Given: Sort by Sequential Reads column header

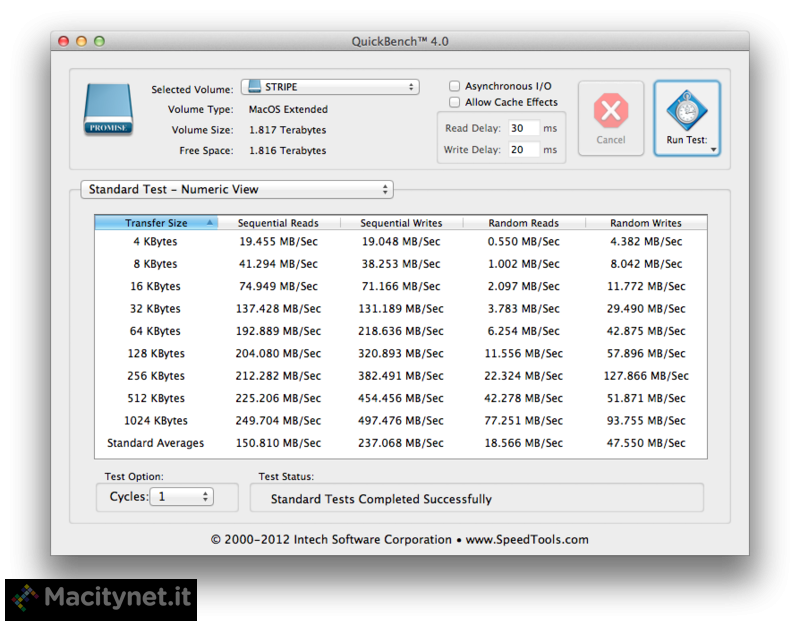Looking at the screenshot, I should click(279, 223).
